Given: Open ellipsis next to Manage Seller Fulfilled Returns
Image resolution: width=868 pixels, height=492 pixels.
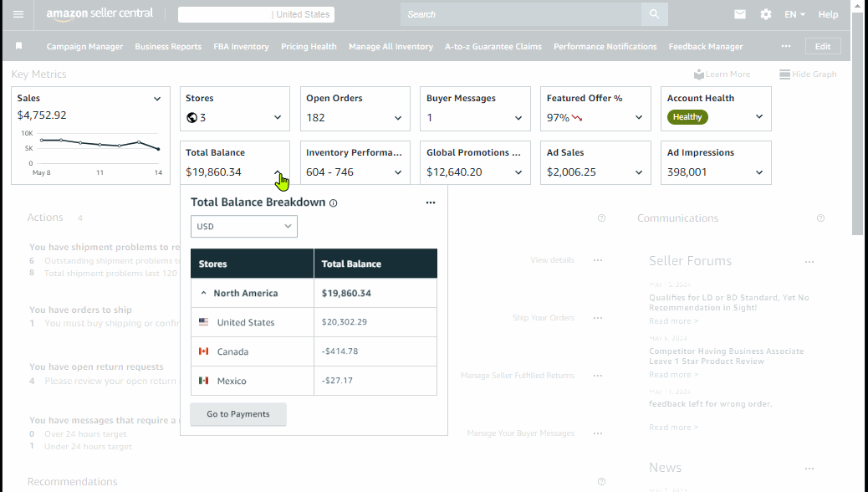Looking at the screenshot, I should (598, 376).
